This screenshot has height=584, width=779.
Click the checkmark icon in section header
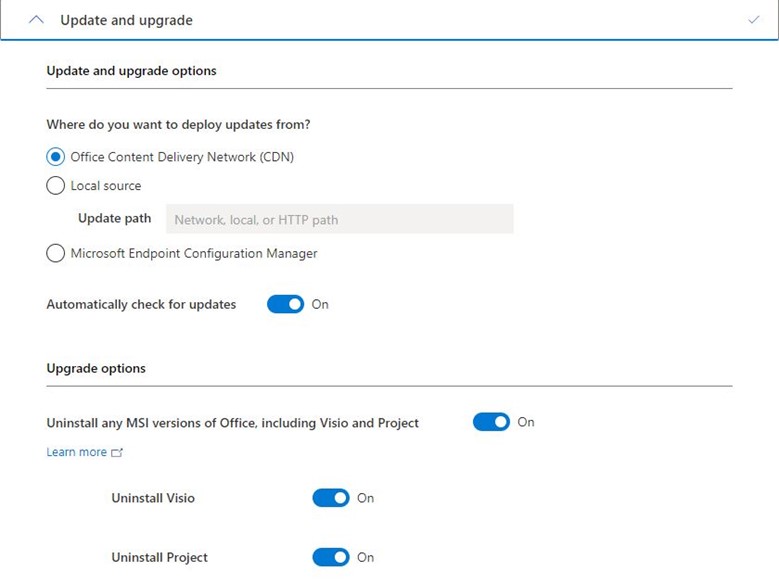(753, 20)
